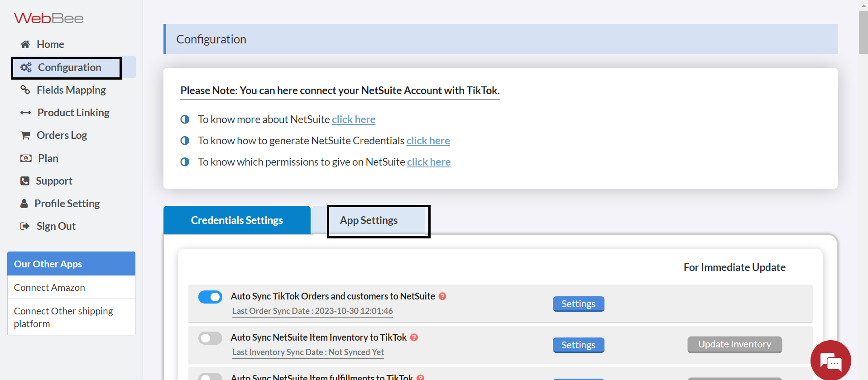
Task: Click the Profile Setting user icon
Action: point(24,204)
